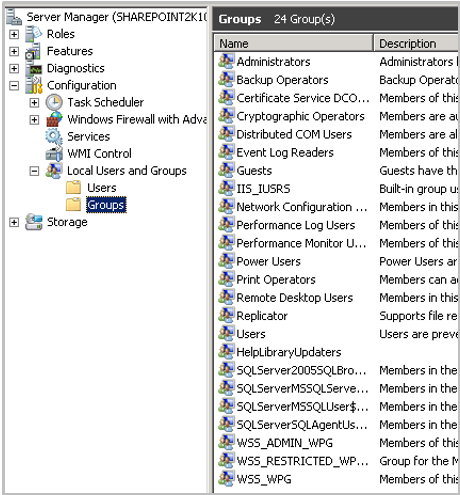Click the Local Users and Groups icon
Image resolution: width=460 pixels, height=495 pixels.
[x=54, y=171]
